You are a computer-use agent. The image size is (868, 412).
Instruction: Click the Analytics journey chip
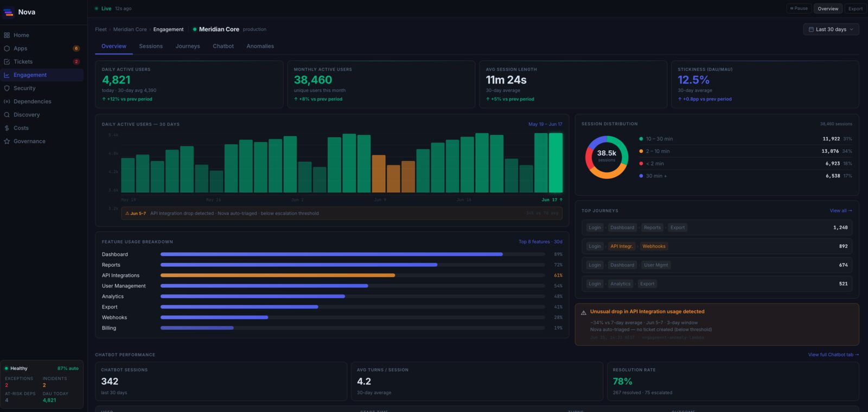[620, 284]
